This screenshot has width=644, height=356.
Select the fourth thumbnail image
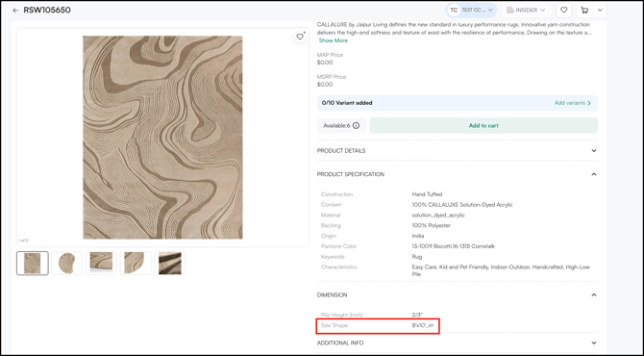pos(136,263)
